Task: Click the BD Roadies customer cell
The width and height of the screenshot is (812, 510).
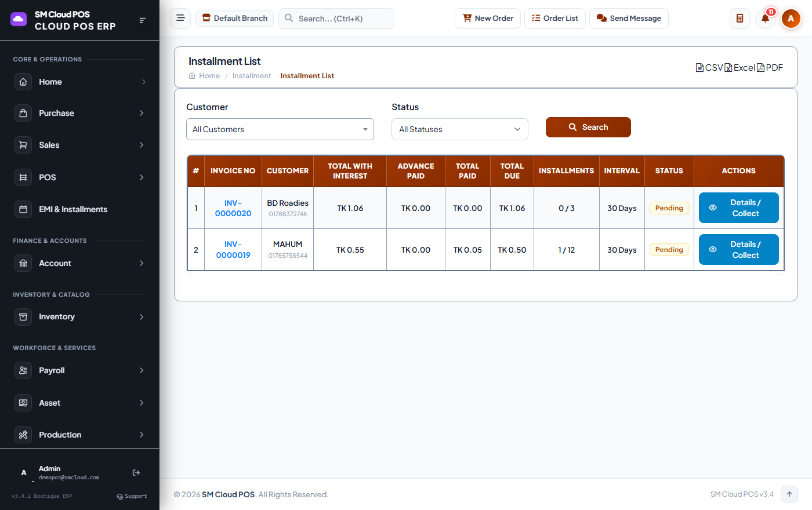Action: (x=288, y=208)
